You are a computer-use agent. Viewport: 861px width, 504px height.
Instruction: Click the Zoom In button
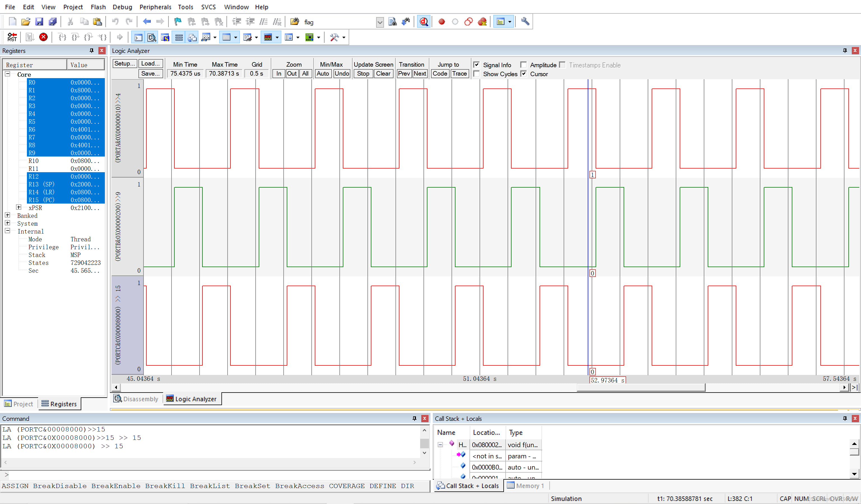click(x=279, y=73)
